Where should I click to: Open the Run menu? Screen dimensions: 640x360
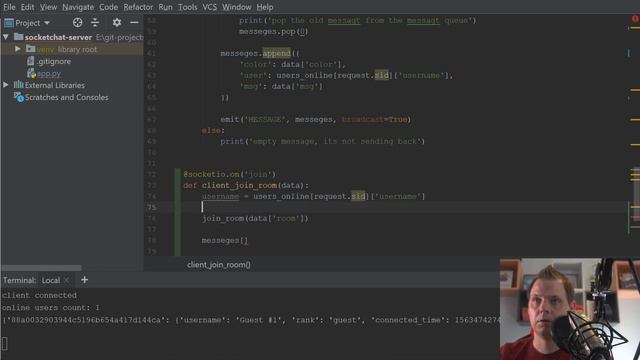point(165,7)
